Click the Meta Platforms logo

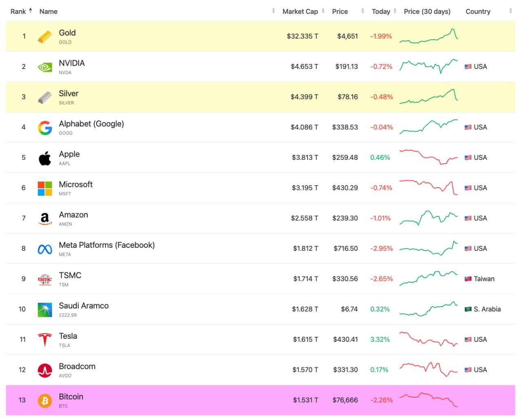click(x=45, y=249)
